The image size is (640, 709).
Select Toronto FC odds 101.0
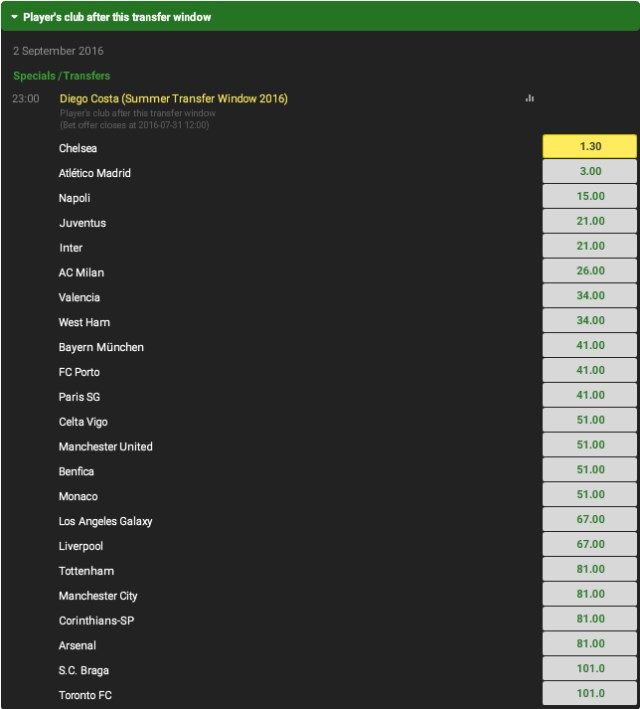point(590,693)
